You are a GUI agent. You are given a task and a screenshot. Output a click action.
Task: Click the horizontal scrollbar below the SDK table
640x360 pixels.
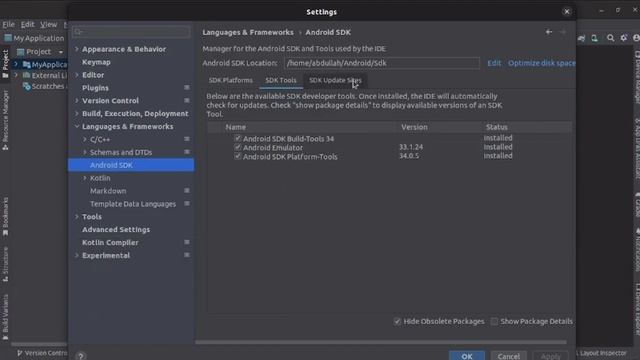click(x=380, y=342)
